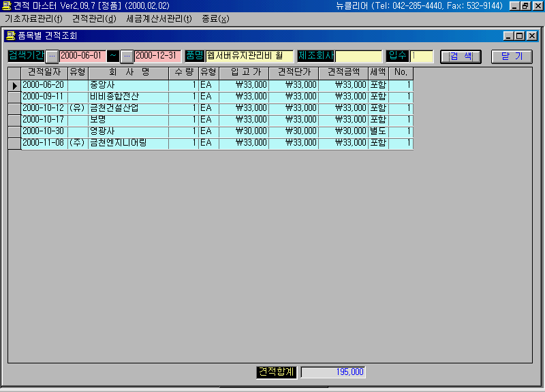
Task: Click the 입고가 column header
Action: [244, 73]
